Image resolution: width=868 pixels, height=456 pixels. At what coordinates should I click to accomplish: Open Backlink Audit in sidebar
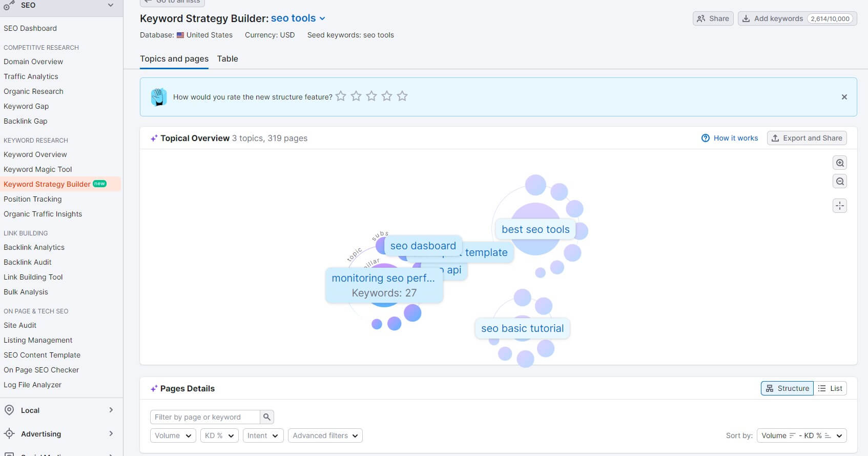click(28, 262)
